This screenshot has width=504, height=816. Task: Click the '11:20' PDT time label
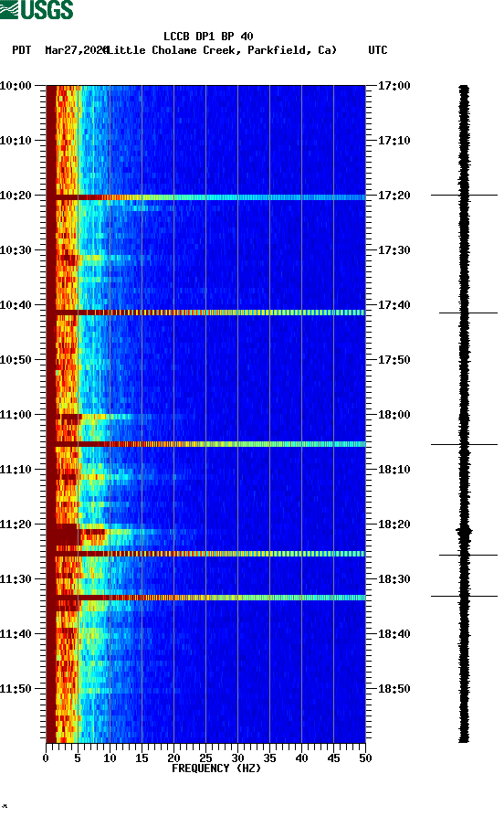coord(16,525)
